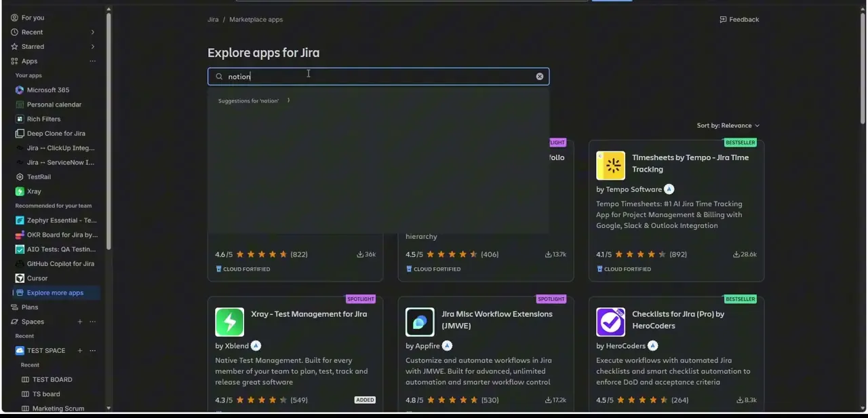Screen dimensions: 868x418
Task: Click Atlassian badge beside Tempo Software
Action: (669, 189)
